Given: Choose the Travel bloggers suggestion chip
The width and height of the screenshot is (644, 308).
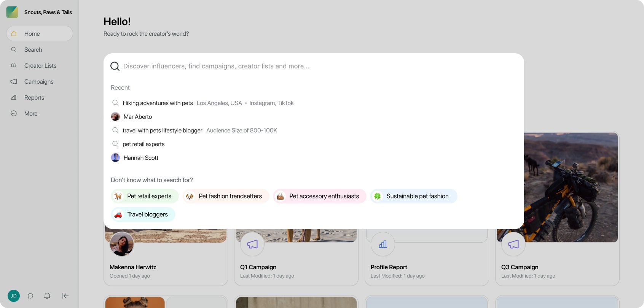Looking at the screenshot, I should click(x=143, y=214).
